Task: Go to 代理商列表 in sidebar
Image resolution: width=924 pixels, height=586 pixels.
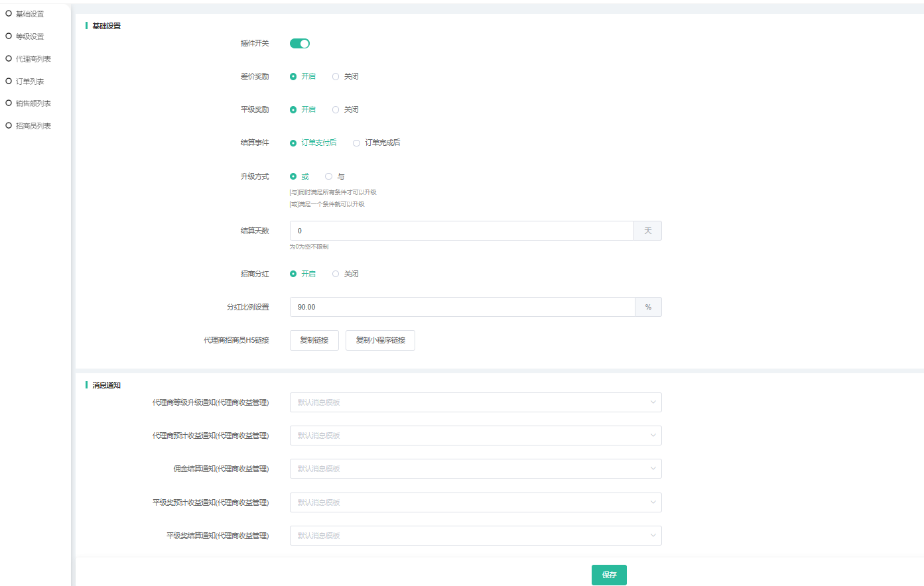Action: (33, 59)
